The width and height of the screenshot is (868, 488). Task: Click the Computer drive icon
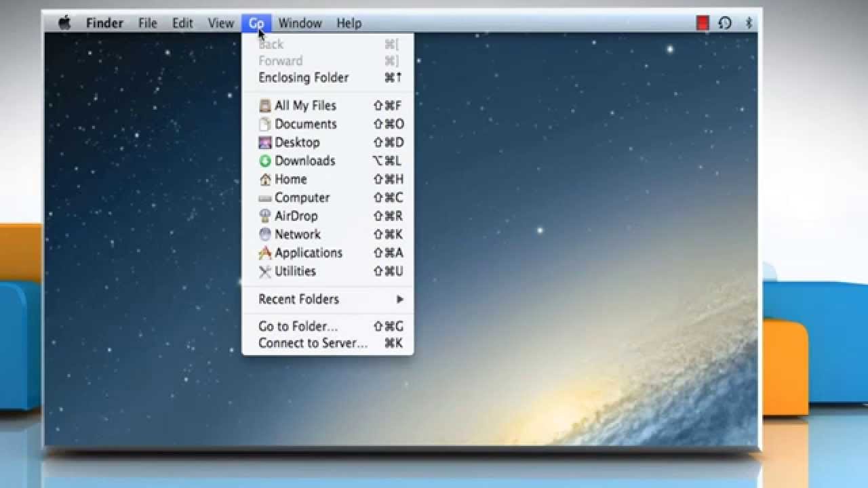(x=265, y=198)
